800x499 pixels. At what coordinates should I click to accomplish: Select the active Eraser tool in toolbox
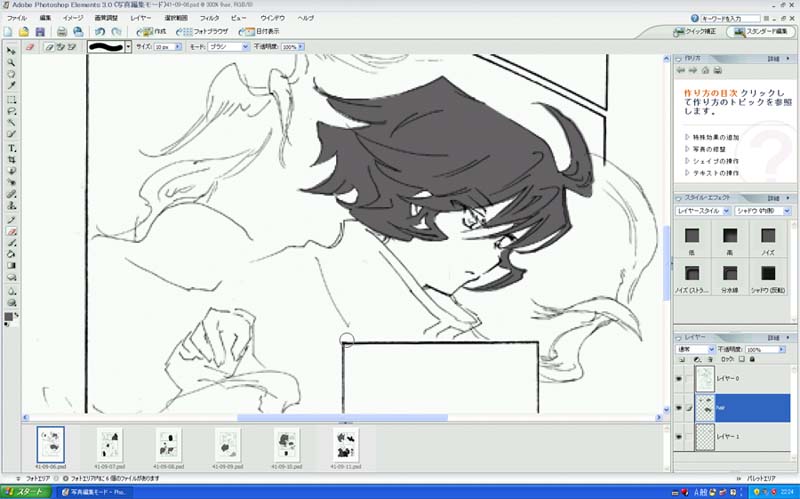pos(11,231)
